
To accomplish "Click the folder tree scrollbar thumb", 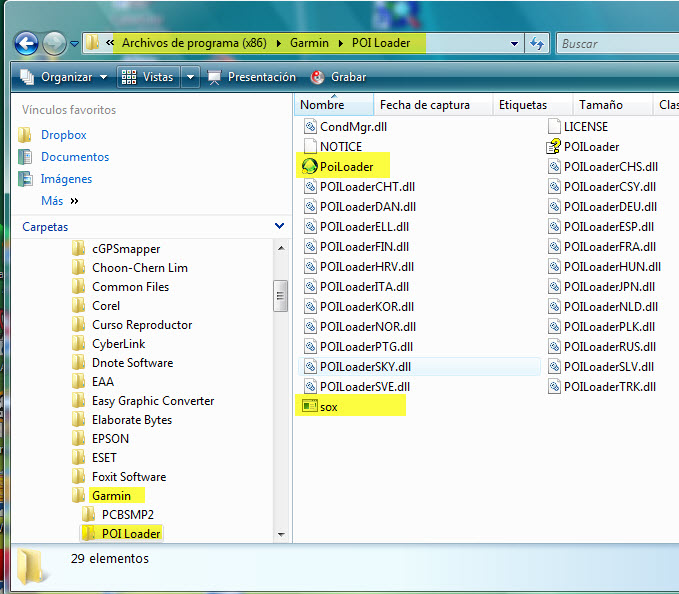I will click(x=280, y=296).
